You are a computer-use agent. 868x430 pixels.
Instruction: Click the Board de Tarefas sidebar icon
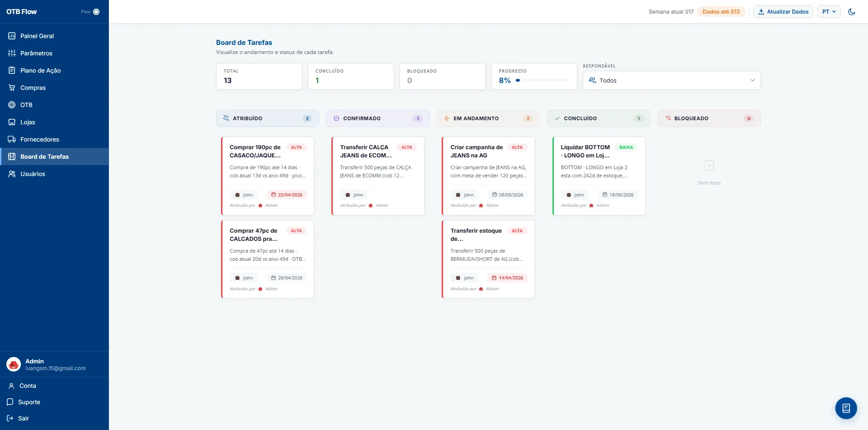point(12,156)
